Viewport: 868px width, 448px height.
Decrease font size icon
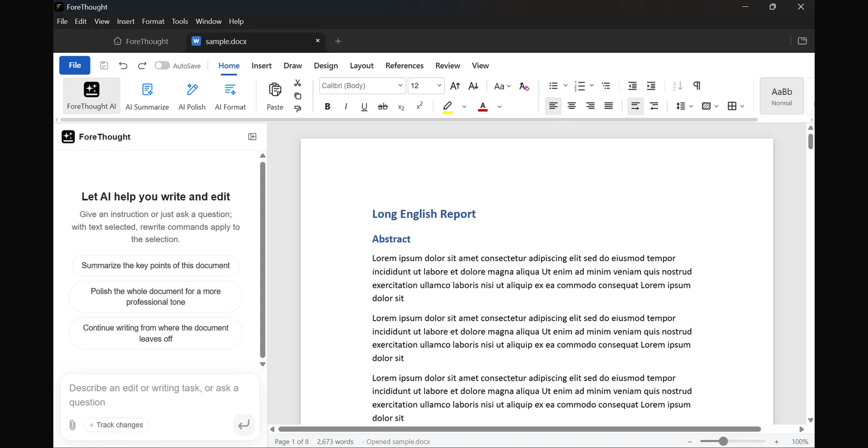473,86
